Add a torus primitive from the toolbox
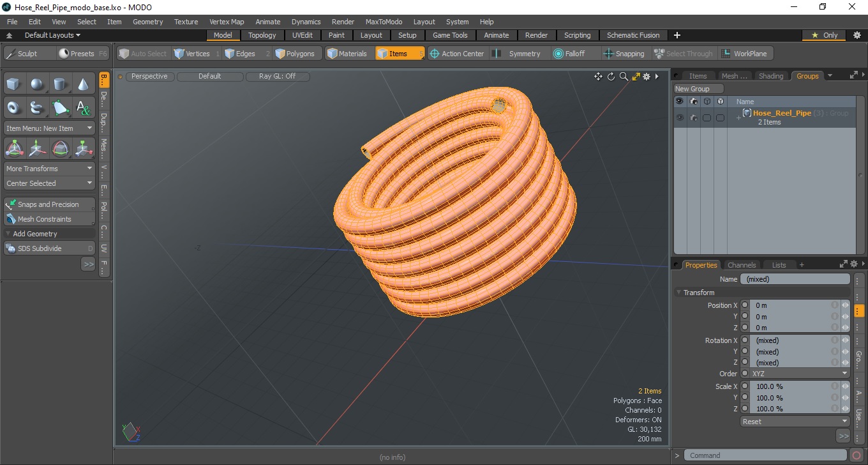The height and width of the screenshot is (465, 868). coord(15,107)
